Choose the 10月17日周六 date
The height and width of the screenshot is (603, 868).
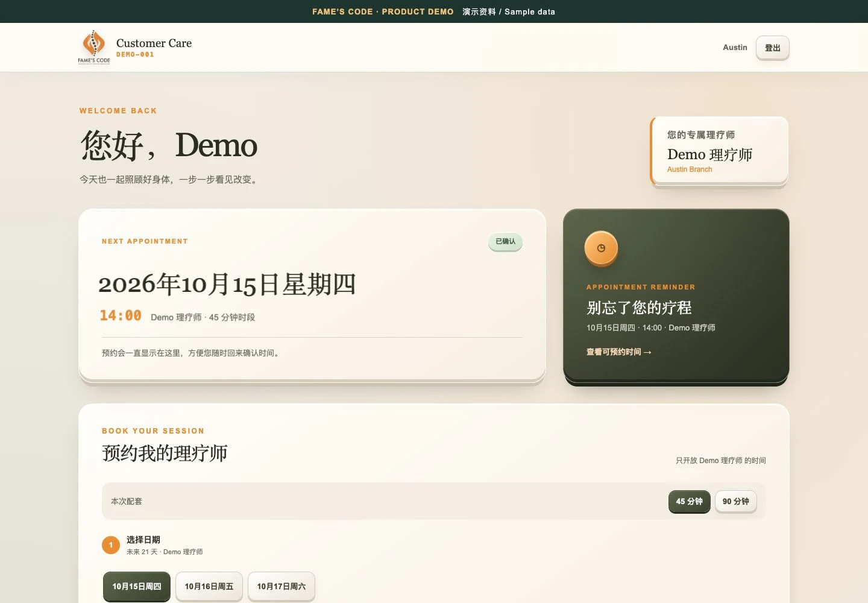coord(281,587)
